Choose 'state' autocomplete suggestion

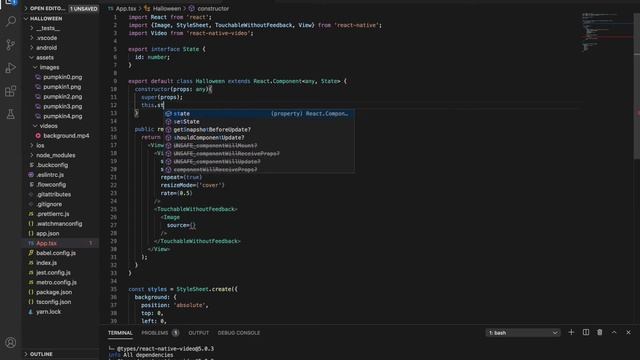259,113
